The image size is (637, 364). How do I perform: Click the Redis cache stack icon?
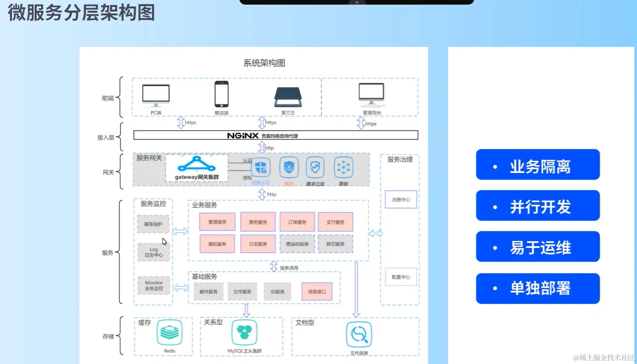[x=170, y=332]
